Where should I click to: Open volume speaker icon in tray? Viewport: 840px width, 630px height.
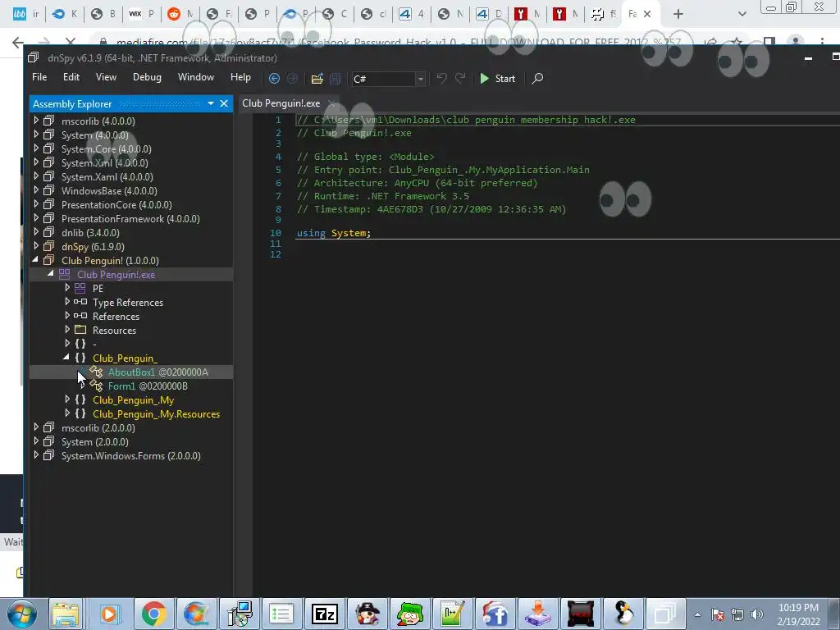click(x=756, y=615)
